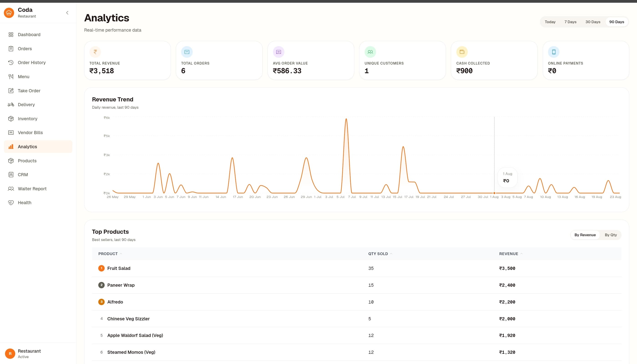Click the Total Orders bag icon
Viewport: 637px width, 364px height.
click(x=187, y=52)
